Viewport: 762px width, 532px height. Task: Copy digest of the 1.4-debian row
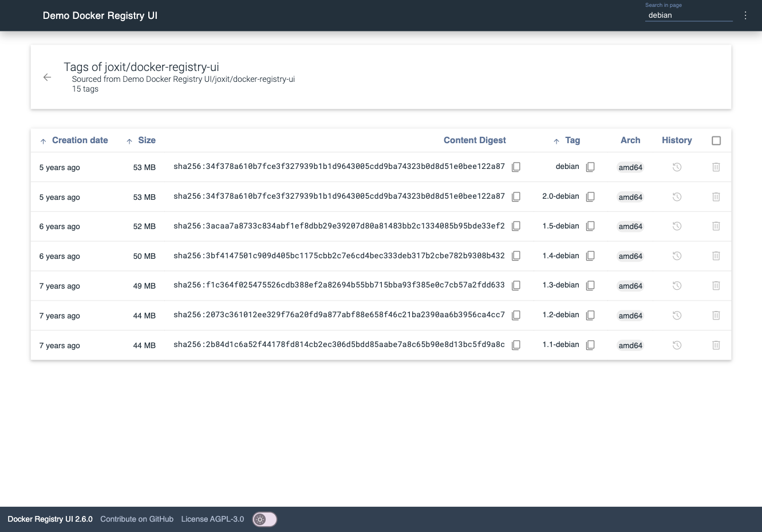point(516,256)
